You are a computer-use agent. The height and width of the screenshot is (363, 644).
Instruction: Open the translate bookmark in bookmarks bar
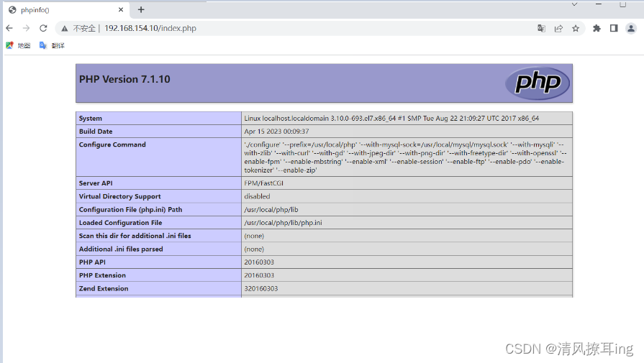coord(52,45)
